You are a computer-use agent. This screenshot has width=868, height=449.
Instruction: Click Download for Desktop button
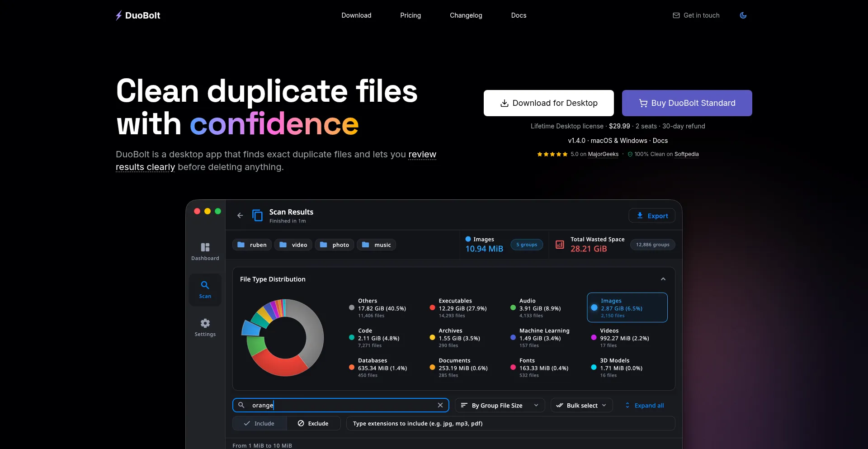[x=549, y=103]
